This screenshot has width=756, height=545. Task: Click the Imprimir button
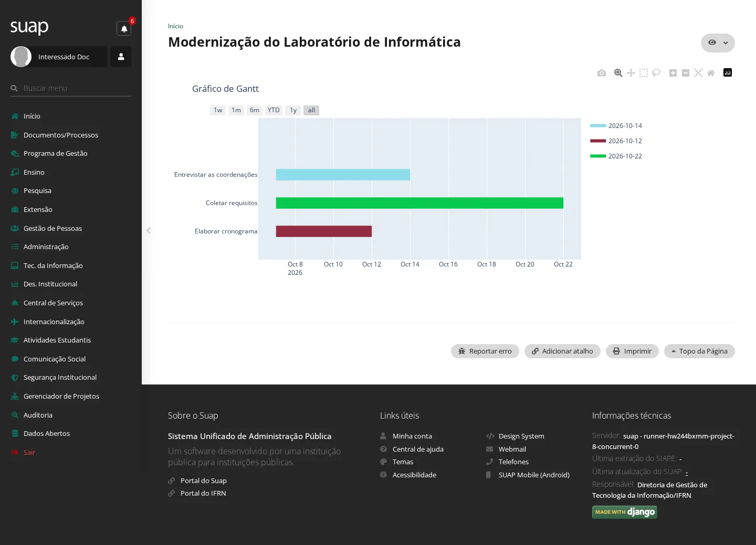632,351
